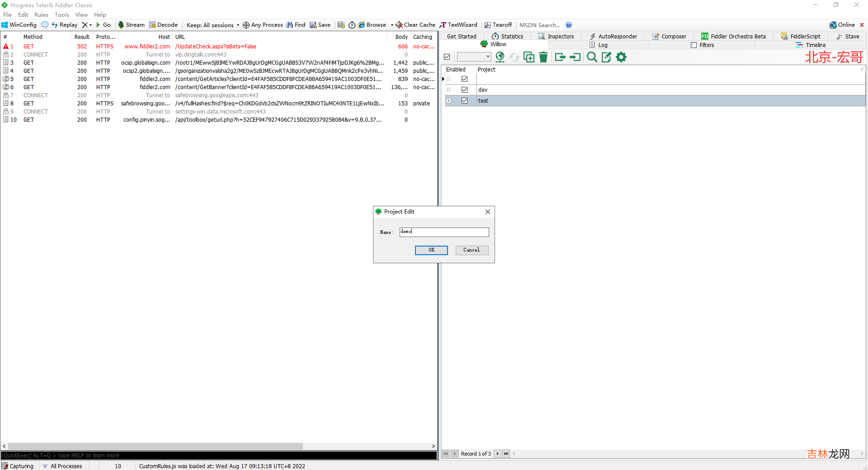Screen dimensions: 868x470
Task: Toggle the Filters tab checkbox
Action: [x=694, y=45]
